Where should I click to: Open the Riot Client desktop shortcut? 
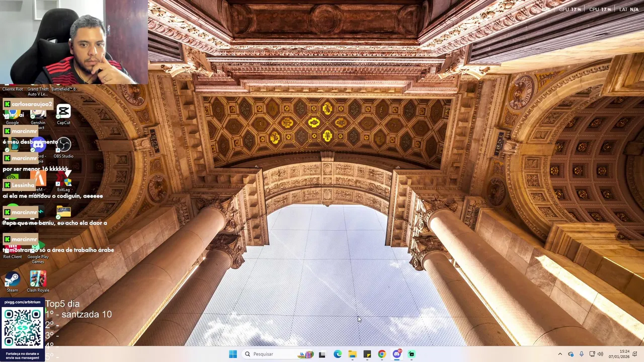click(x=12, y=251)
